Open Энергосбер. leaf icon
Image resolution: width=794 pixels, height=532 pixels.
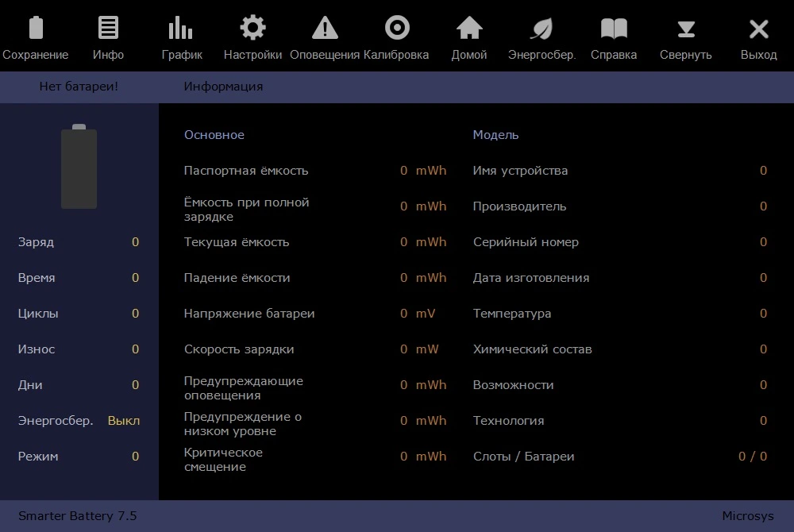[542, 29]
